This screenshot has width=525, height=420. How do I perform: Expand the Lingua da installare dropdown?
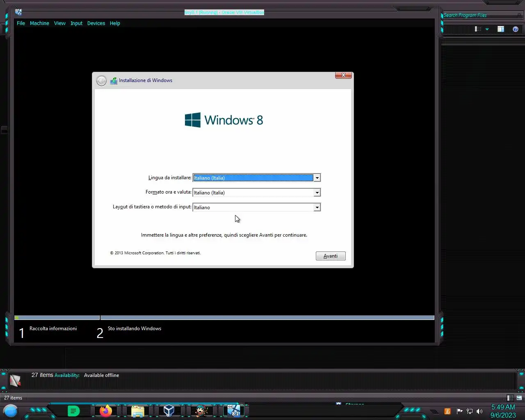pos(317,178)
